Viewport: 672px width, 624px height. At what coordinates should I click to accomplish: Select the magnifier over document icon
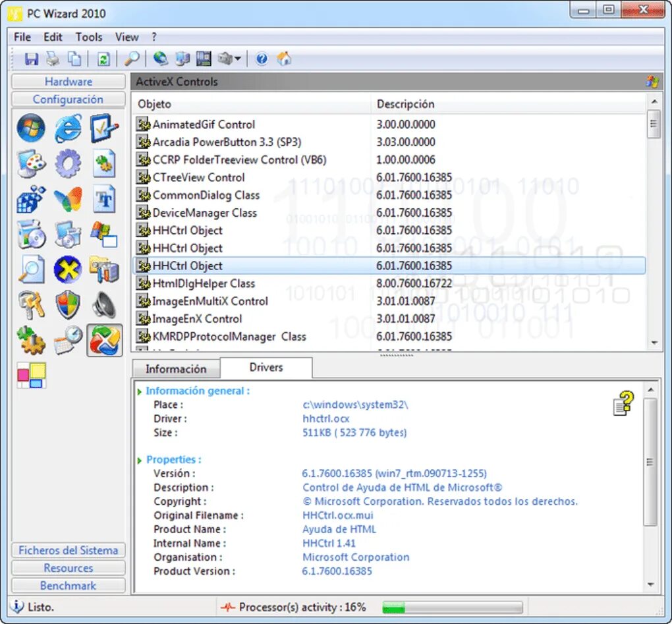click(x=31, y=269)
